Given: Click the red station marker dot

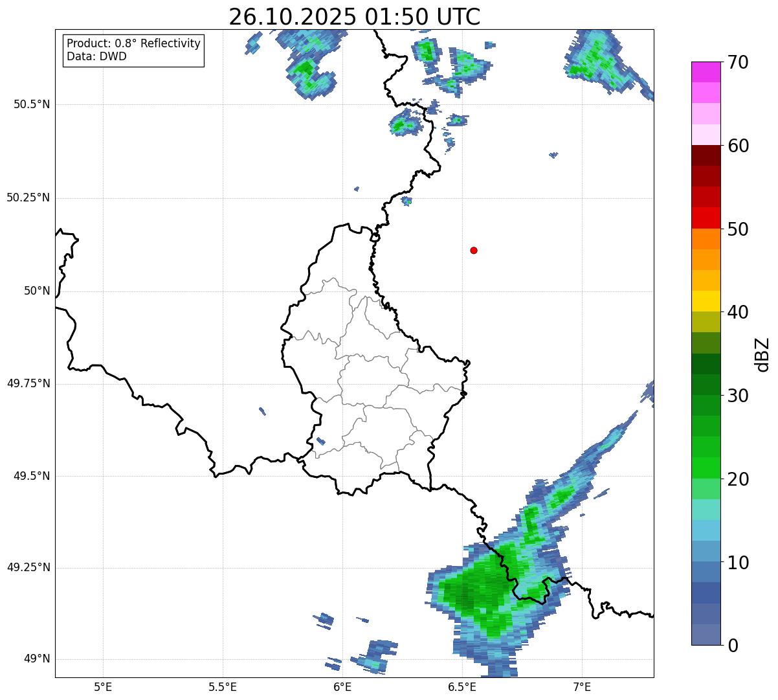Looking at the screenshot, I should click(x=474, y=250).
